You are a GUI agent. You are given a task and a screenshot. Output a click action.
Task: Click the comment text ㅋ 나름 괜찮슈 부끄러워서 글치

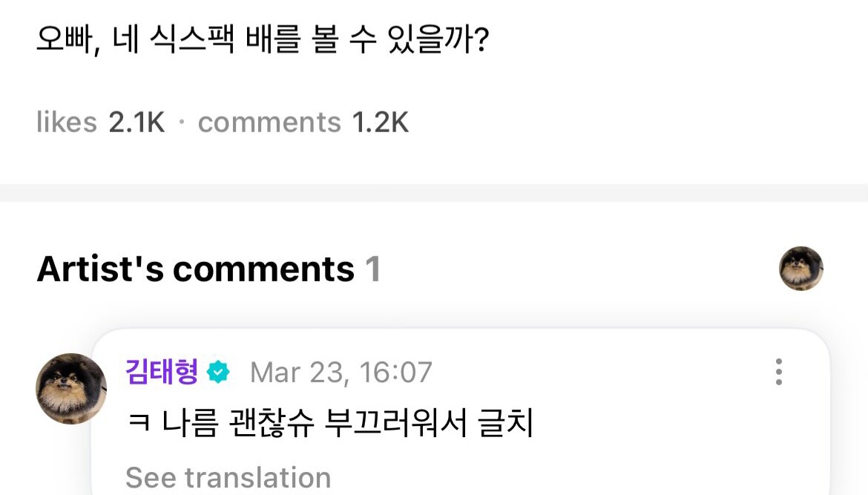330,425
